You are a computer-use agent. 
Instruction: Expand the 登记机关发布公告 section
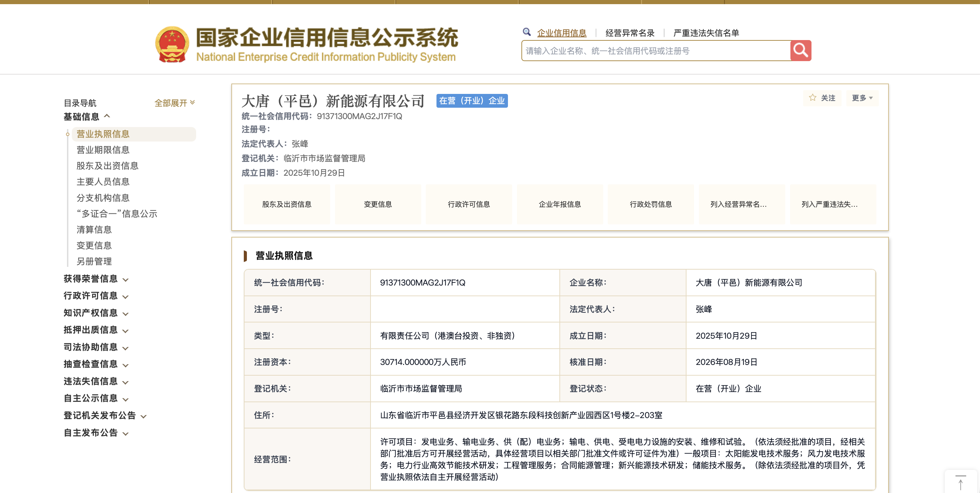pos(105,415)
